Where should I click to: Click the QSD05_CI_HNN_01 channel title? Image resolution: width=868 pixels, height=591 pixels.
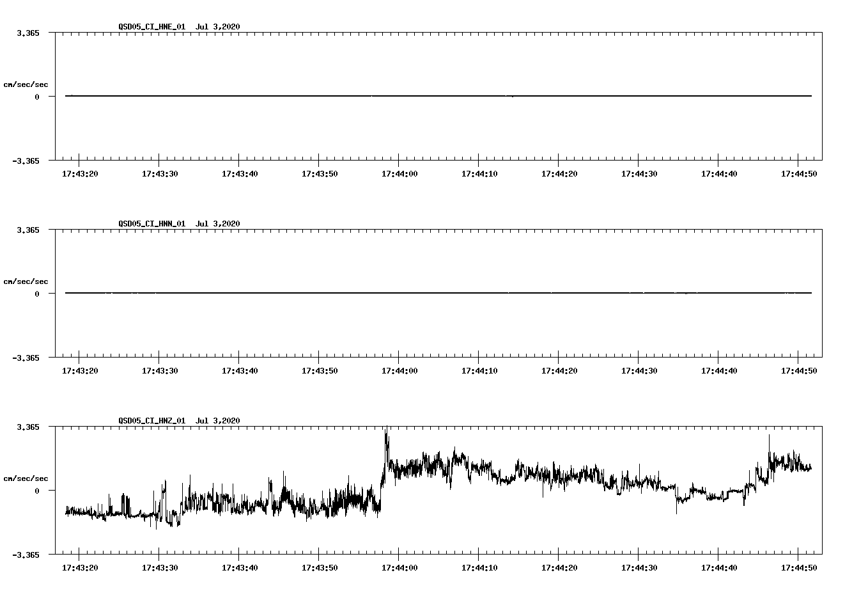pyautogui.click(x=151, y=224)
